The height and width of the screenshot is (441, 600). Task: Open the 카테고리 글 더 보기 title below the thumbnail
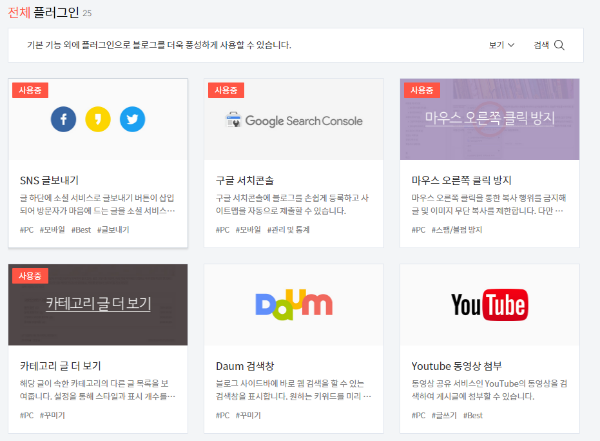(60, 366)
